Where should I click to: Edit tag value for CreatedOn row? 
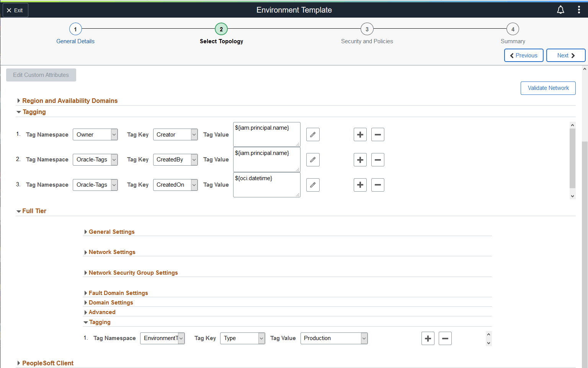pyautogui.click(x=313, y=185)
